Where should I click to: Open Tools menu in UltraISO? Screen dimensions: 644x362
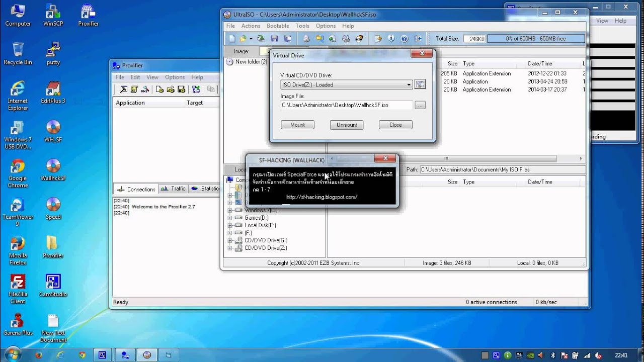click(302, 26)
